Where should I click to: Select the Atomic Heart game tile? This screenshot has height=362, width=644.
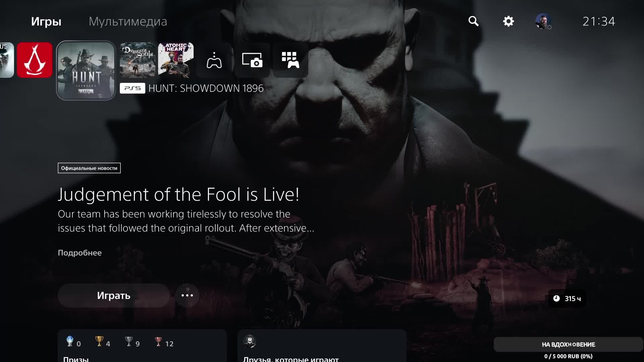[176, 60]
